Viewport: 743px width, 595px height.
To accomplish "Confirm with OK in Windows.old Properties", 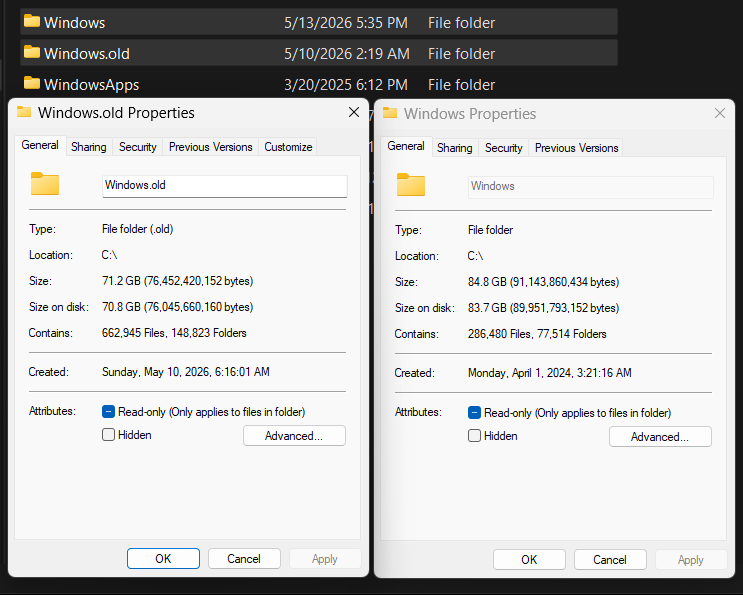I will pyautogui.click(x=163, y=559).
